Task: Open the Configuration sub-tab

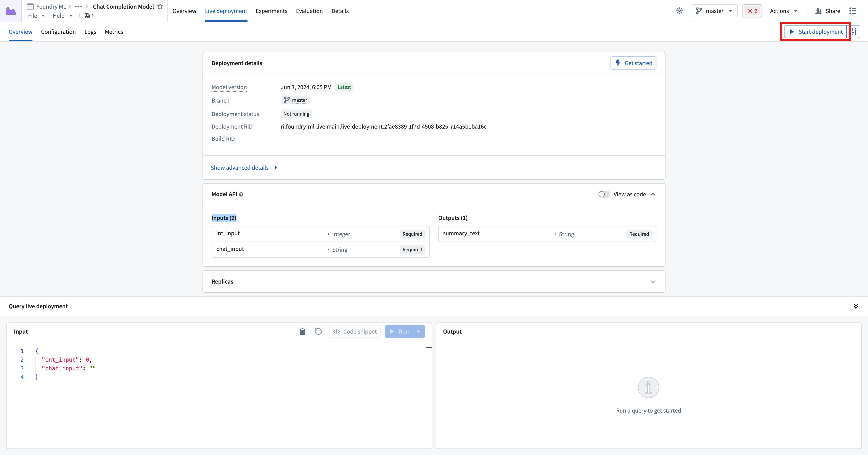Action: (x=58, y=32)
